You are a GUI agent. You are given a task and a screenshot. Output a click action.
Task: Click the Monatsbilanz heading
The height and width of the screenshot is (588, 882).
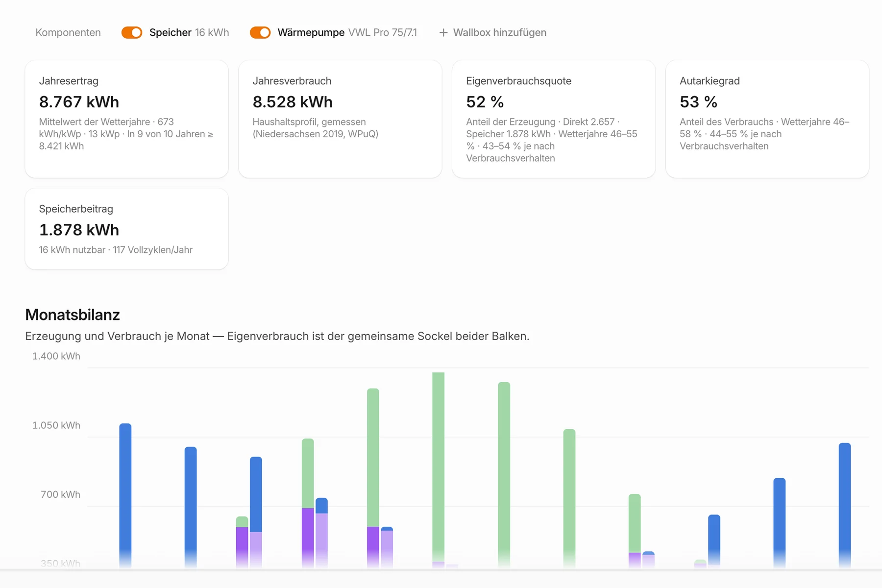point(73,315)
